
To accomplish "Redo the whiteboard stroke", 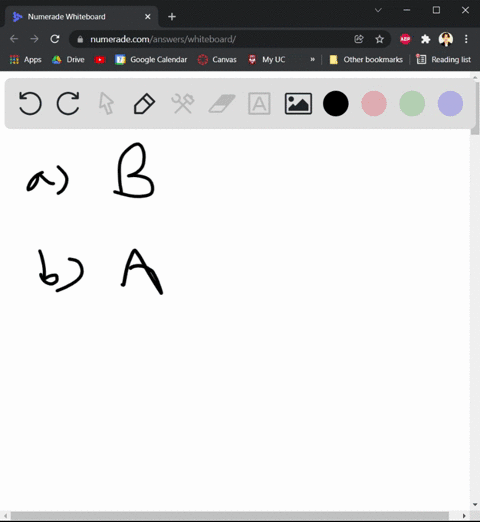I will pos(68,103).
